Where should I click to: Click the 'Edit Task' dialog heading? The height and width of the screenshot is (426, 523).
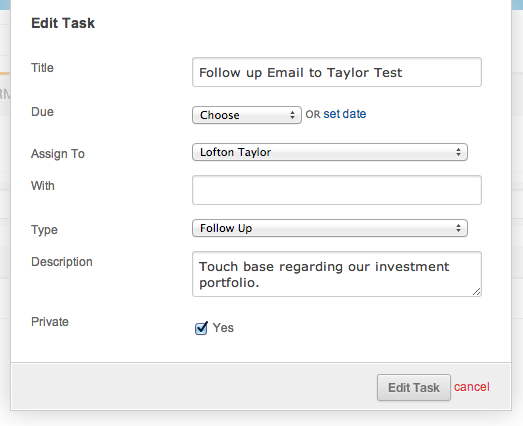(x=63, y=23)
